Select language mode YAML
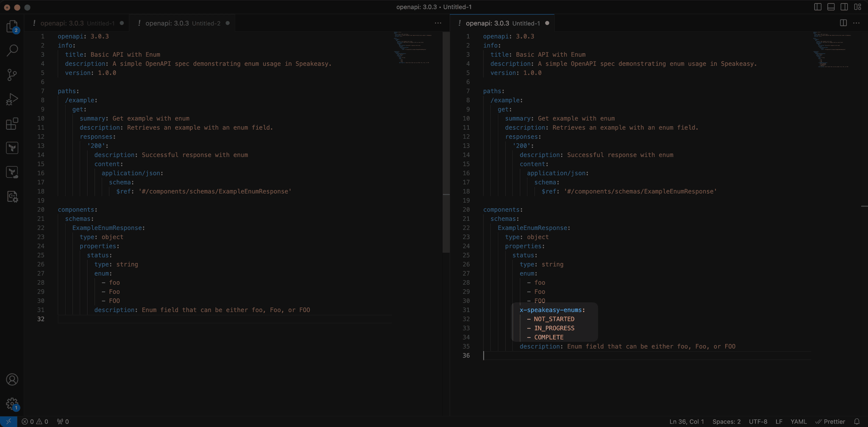This screenshot has width=868, height=427. (x=798, y=421)
